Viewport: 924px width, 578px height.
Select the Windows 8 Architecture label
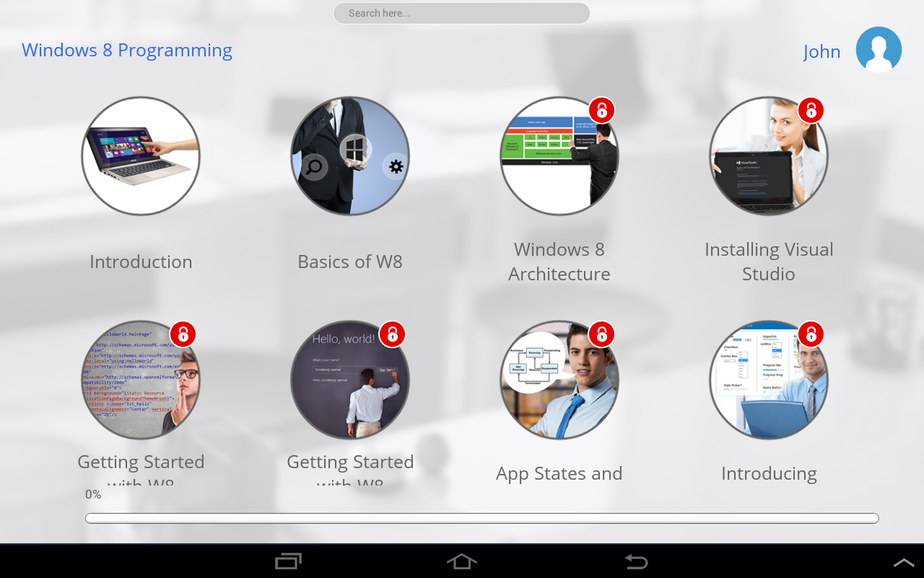point(559,262)
